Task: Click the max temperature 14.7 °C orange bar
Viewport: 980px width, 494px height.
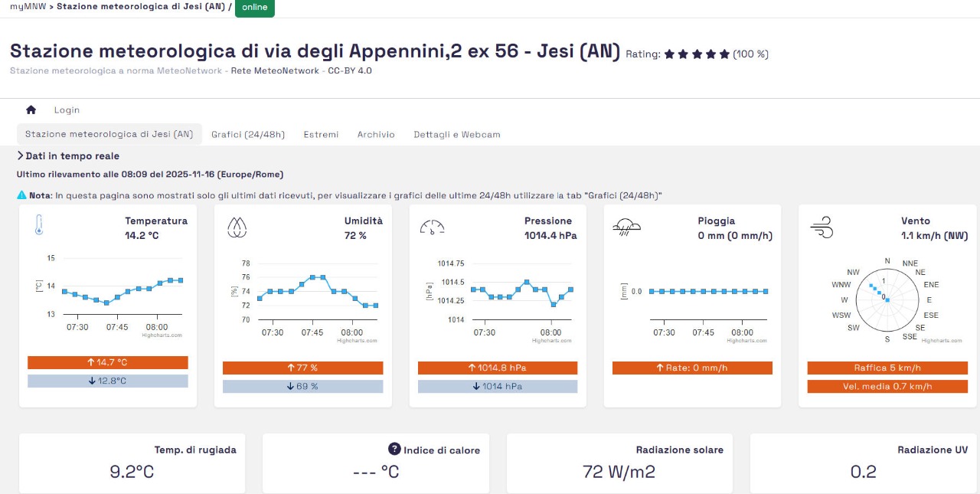Action: tap(108, 362)
